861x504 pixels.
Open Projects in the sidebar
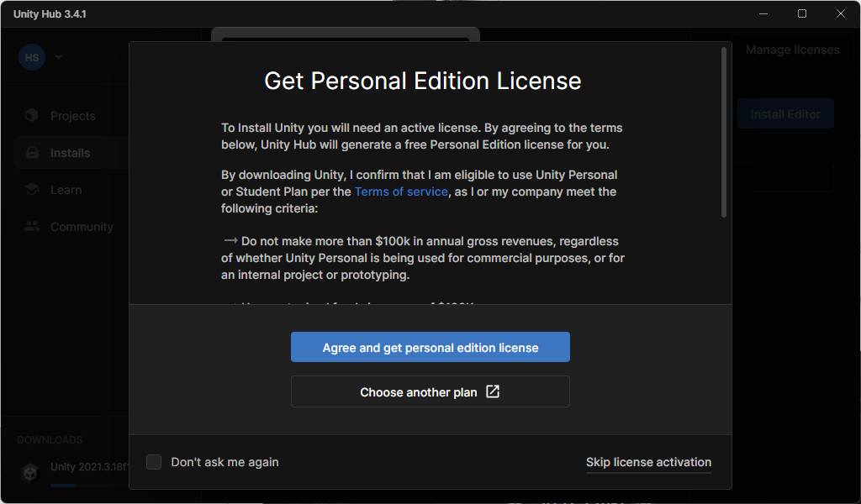[x=72, y=116]
